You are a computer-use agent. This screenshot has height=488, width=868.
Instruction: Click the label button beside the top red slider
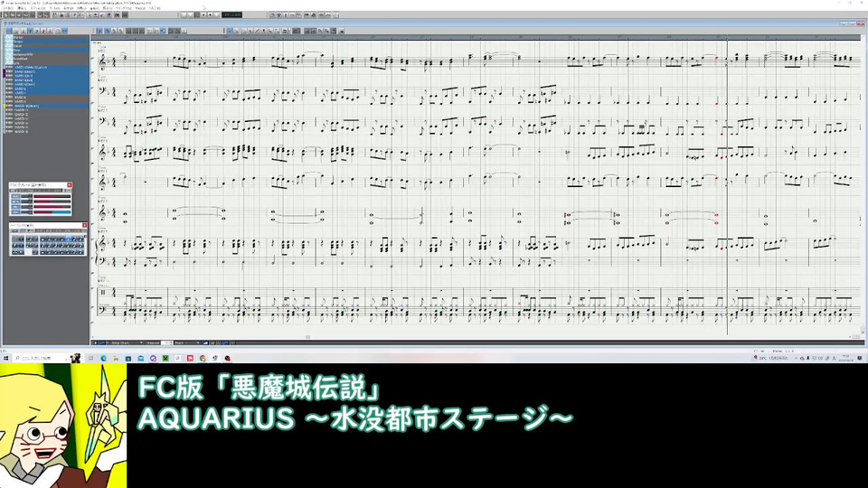(x=15, y=196)
